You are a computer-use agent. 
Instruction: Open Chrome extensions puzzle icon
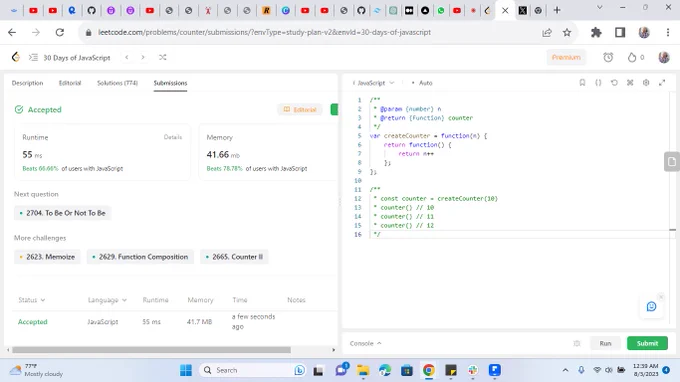(x=596, y=33)
